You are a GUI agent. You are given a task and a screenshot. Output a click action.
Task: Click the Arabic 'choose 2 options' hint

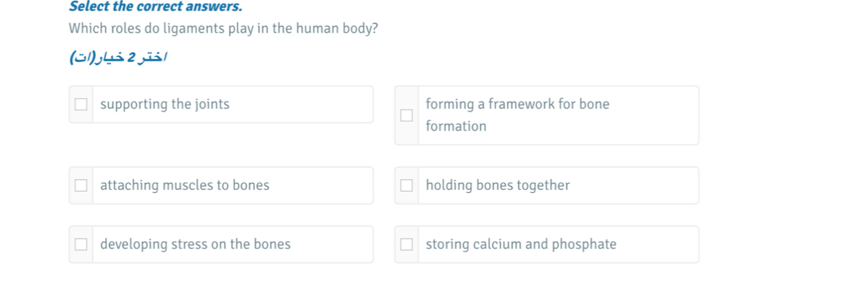tap(118, 59)
